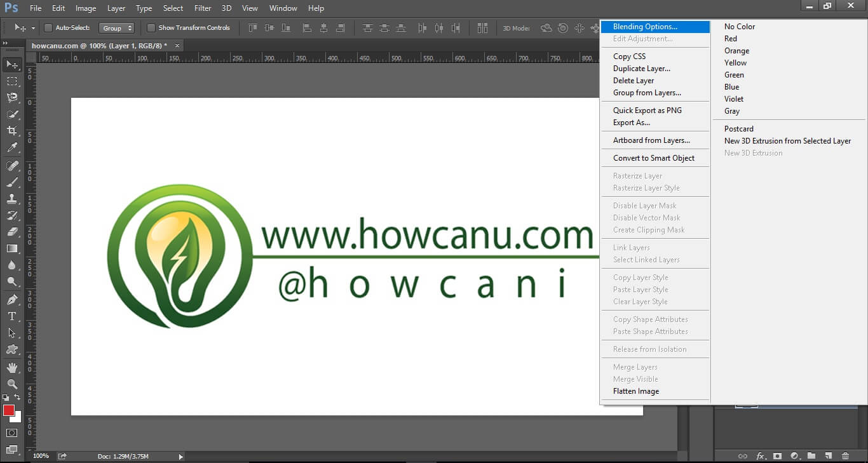
Task: Select the History Brush tool
Action: point(12,215)
